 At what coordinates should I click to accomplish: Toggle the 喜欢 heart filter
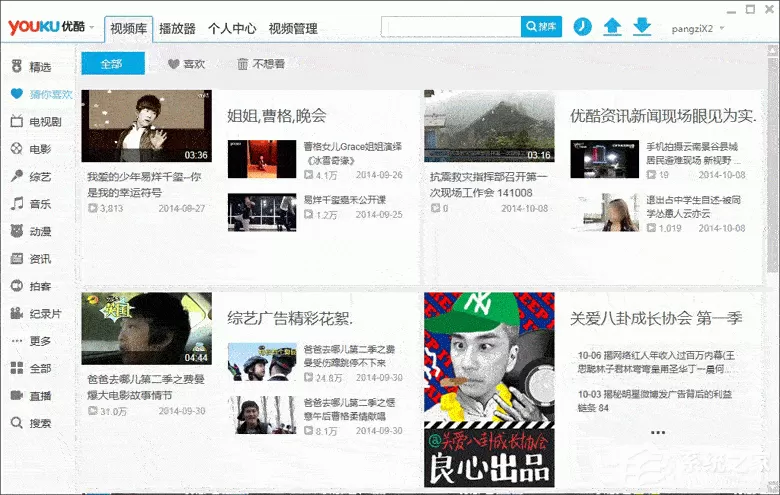point(187,64)
